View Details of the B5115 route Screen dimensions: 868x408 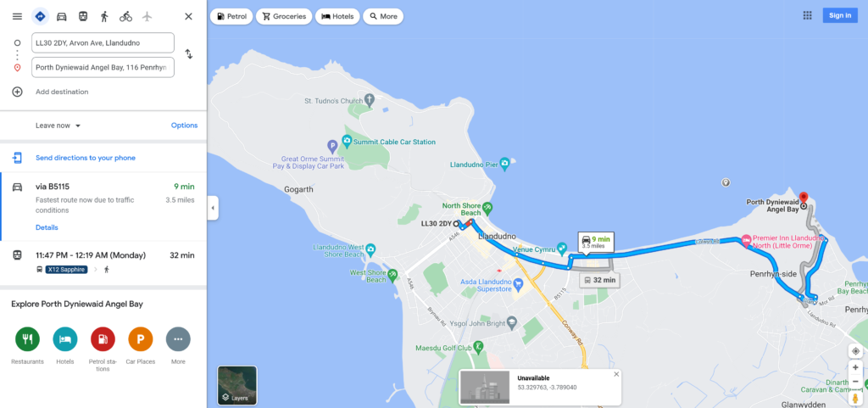(47, 227)
